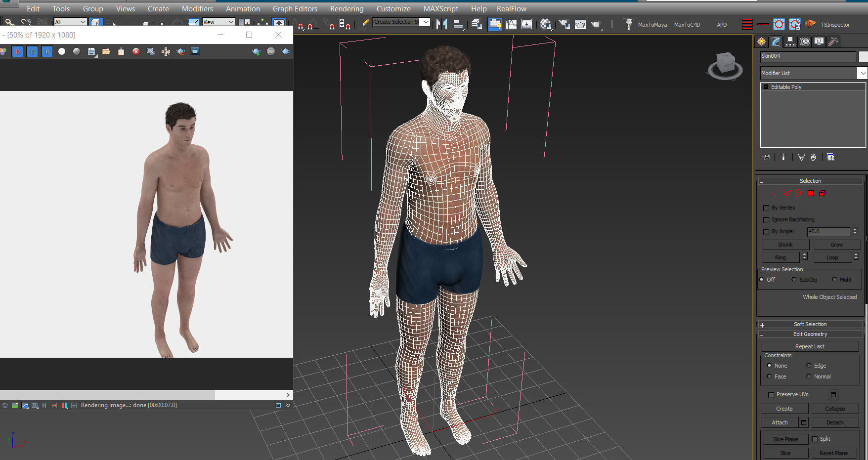868x460 pixels.
Task: Open the Material Editor
Action: pyautogui.click(x=546, y=24)
